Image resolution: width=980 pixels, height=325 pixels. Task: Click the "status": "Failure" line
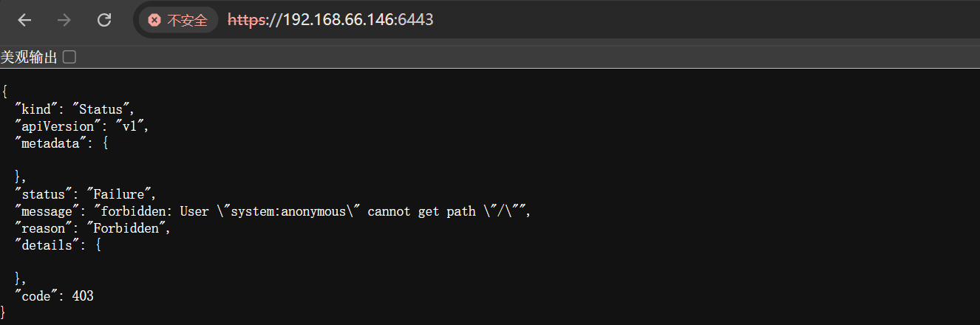point(85,194)
